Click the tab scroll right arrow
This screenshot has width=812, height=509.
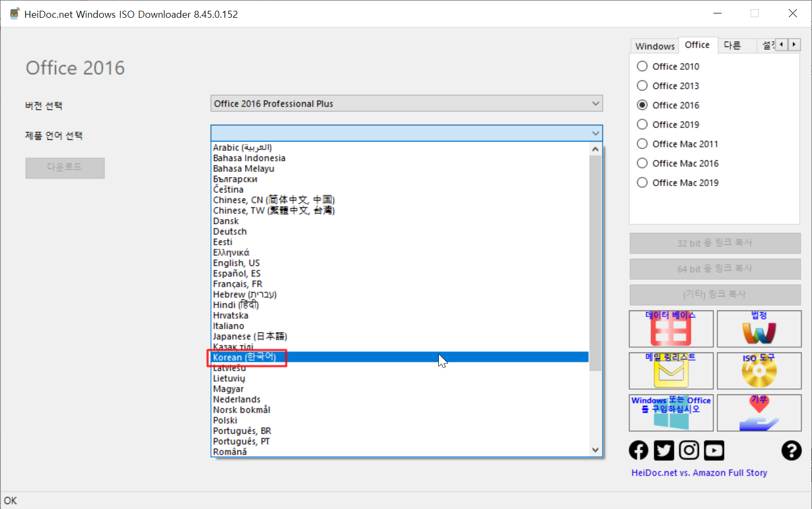pyautogui.click(x=794, y=45)
